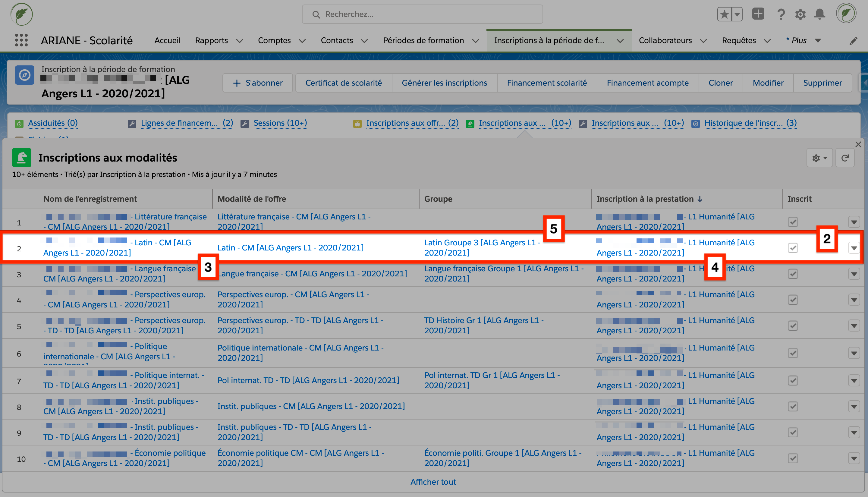Open row actions dropdown for Latin row
This screenshot has width=868, height=497.
click(x=854, y=248)
